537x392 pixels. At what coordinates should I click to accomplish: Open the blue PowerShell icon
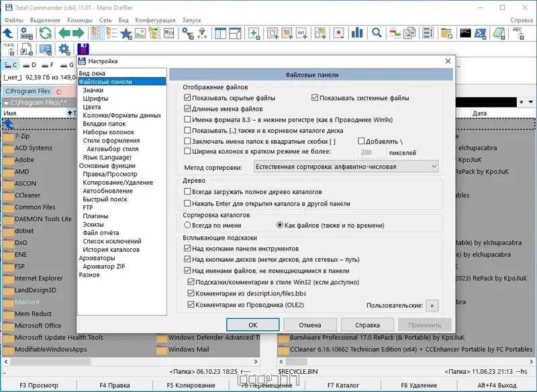[481, 33]
